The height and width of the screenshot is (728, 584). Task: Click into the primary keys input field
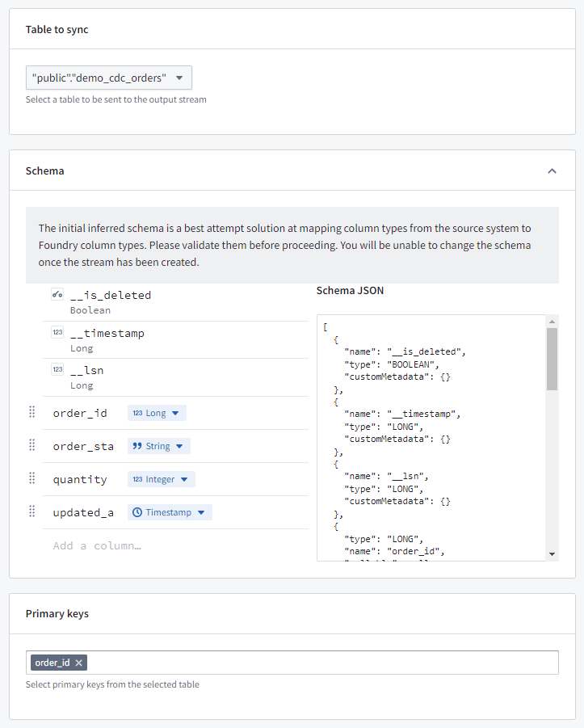[323, 663]
